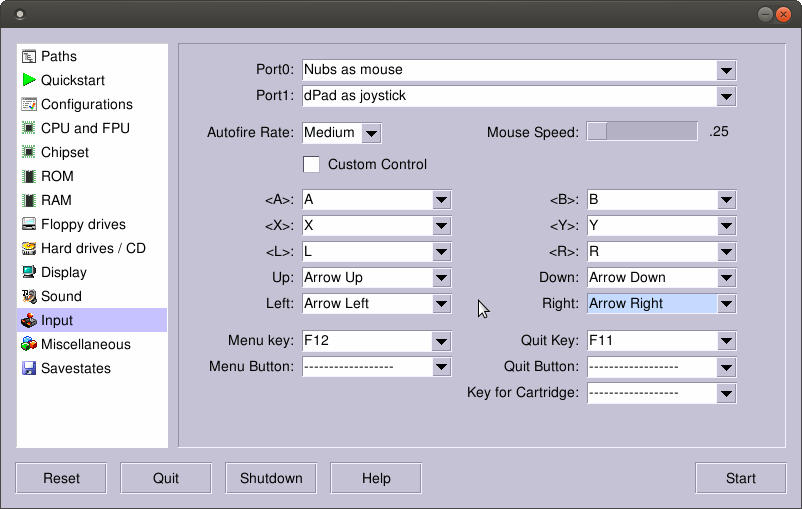Click the Display monitor icon
Screen dimensions: 802x509
tap(30, 273)
